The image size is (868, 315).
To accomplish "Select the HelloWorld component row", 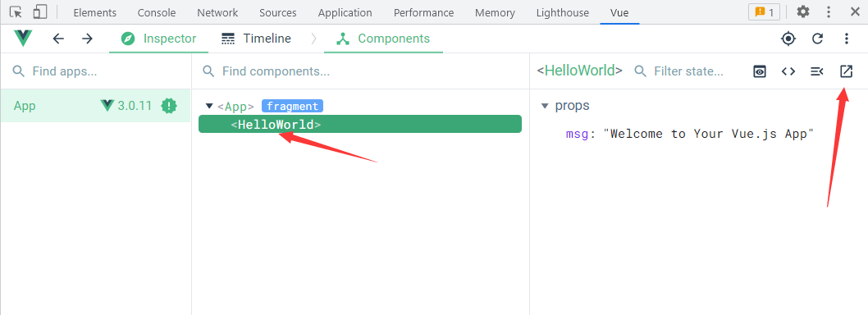I will 360,125.
